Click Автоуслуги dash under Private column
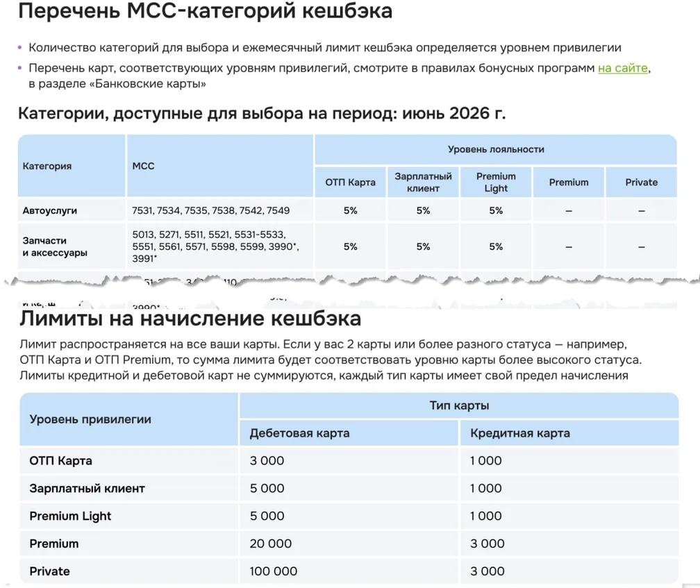 pyautogui.click(x=641, y=210)
